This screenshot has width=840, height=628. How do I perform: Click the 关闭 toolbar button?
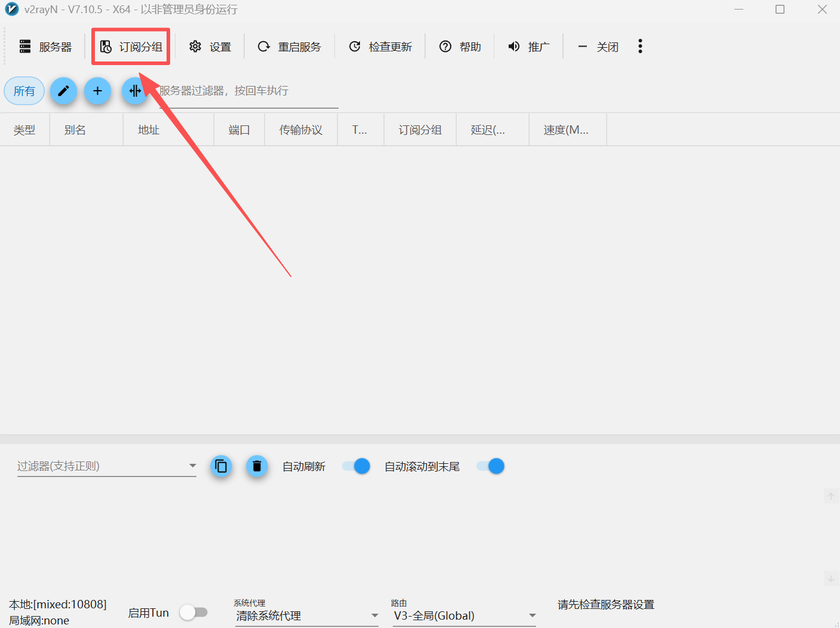pyautogui.click(x=598, y=47)
